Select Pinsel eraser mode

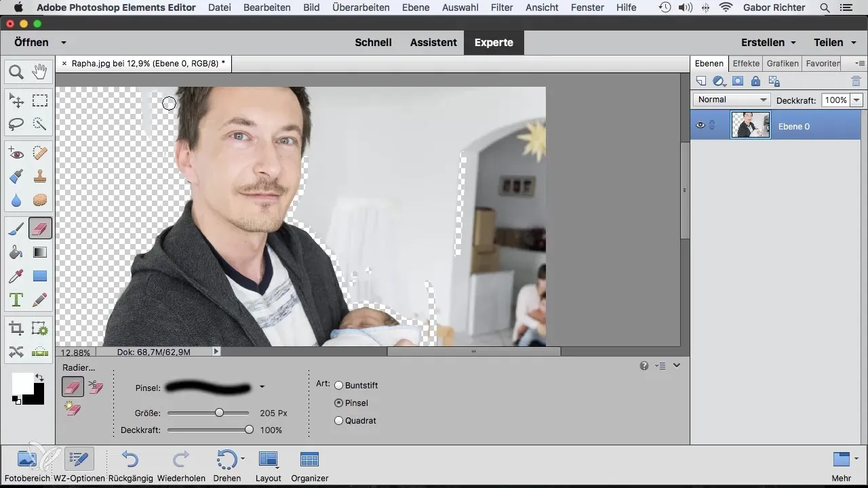[339, 403]
